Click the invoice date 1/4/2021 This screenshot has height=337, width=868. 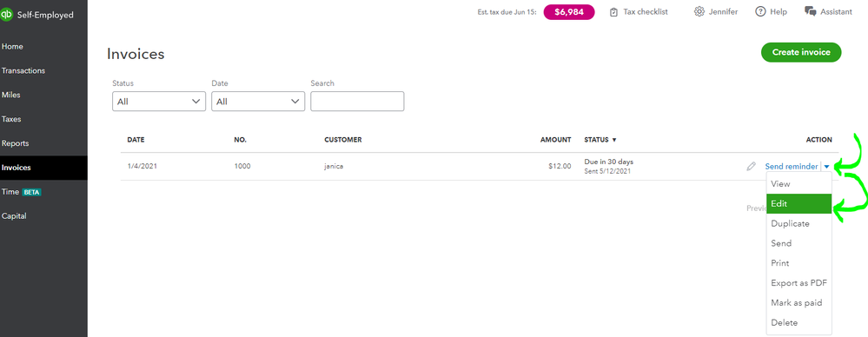[142, 166]
